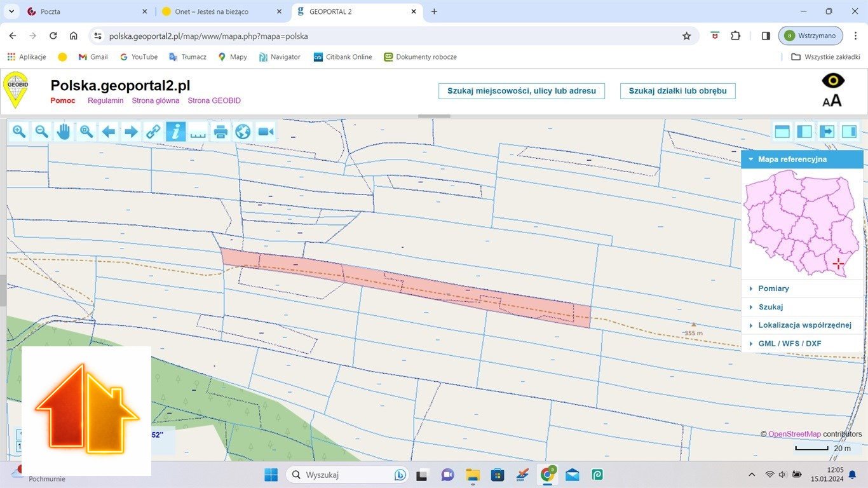Viewport: 868px width, 488px height.
Task: Open File Explorer from the taskbar
Action: (472, 475)
